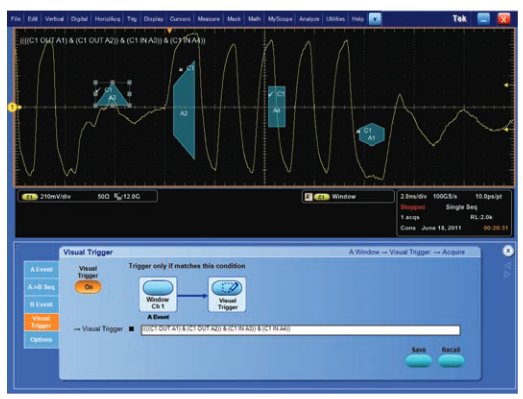Open the Edit menu
The height and width of the screenshot is (399, 523).
32,19
